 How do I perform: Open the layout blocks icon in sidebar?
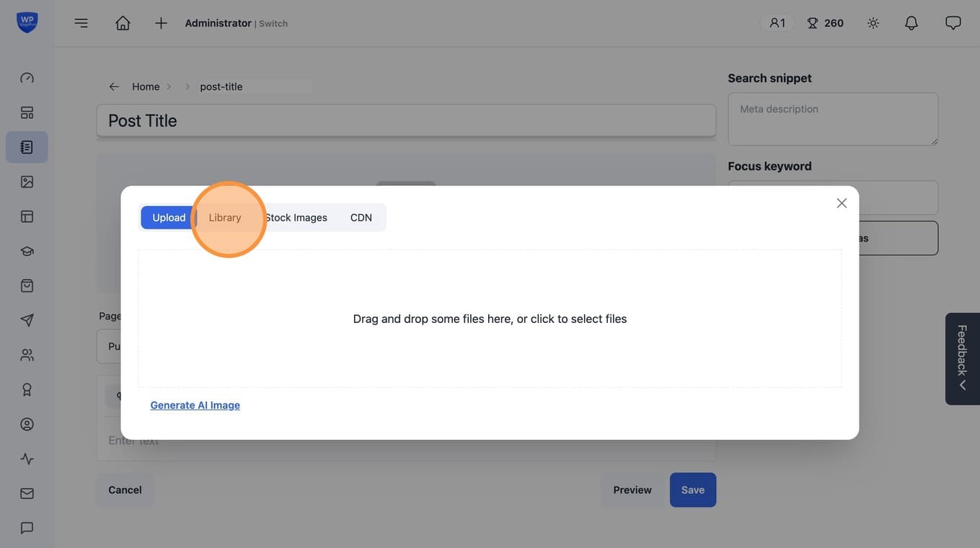click(27, 112)
